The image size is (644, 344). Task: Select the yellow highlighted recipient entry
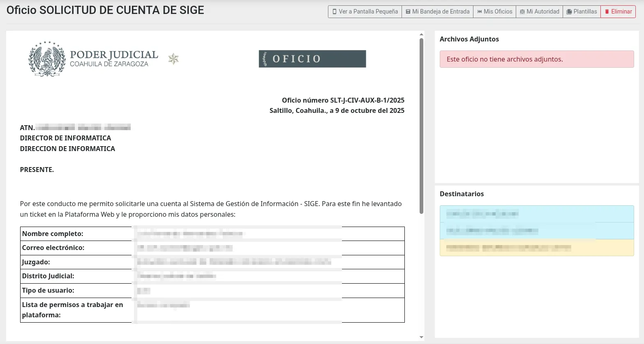(x=536, y=248)
